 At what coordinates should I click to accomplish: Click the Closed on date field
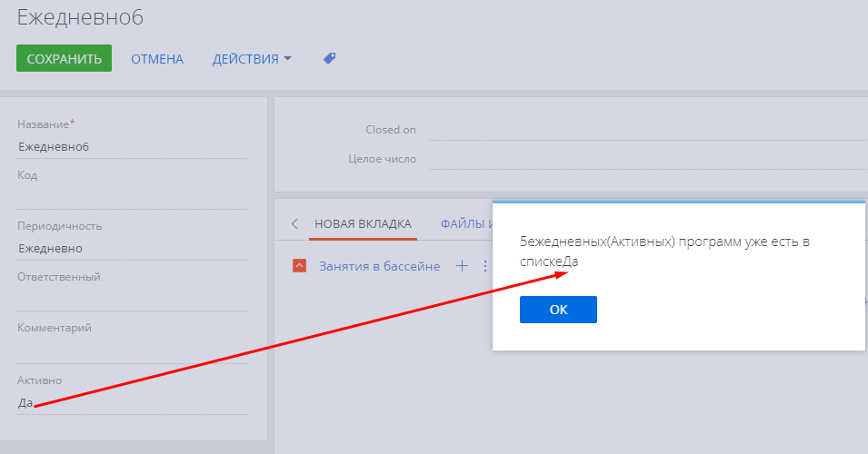648,130
